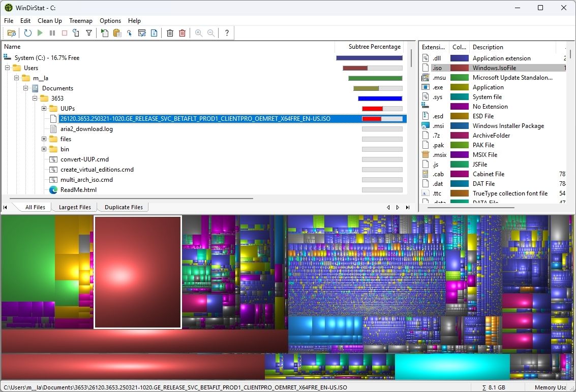Click the clipboard copy path icon
576x392 pixels.
[117, 33]
